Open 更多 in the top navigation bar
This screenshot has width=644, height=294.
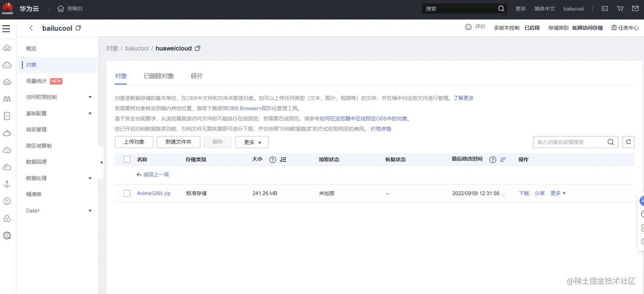(x=521, y=9)
